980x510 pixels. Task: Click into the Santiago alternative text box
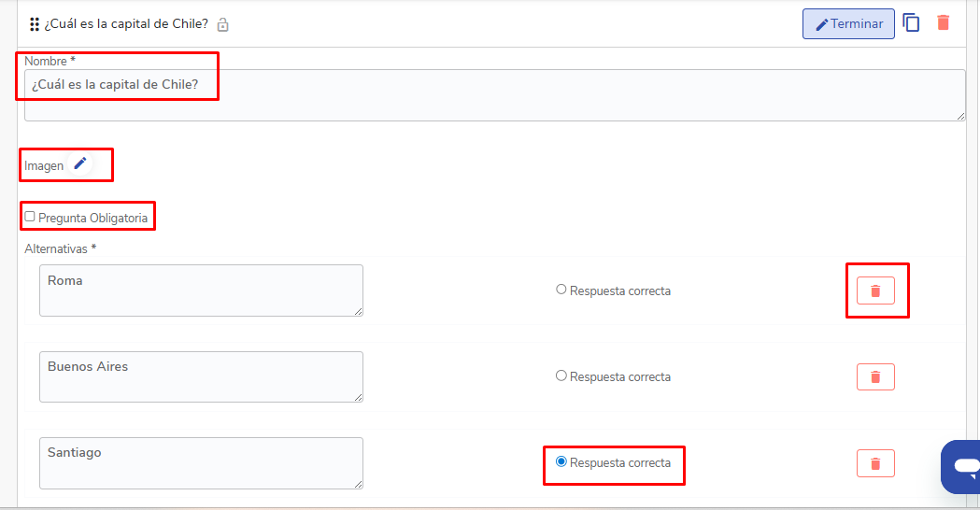(201, 463)
